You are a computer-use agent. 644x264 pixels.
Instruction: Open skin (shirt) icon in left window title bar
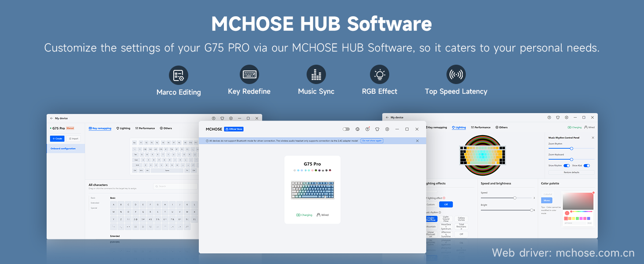(x=223, y=118)
